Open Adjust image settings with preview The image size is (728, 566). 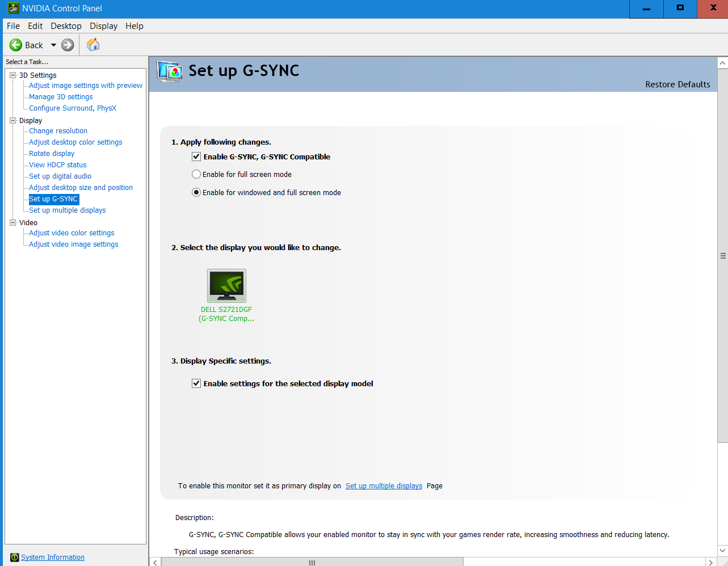(86, 86)
